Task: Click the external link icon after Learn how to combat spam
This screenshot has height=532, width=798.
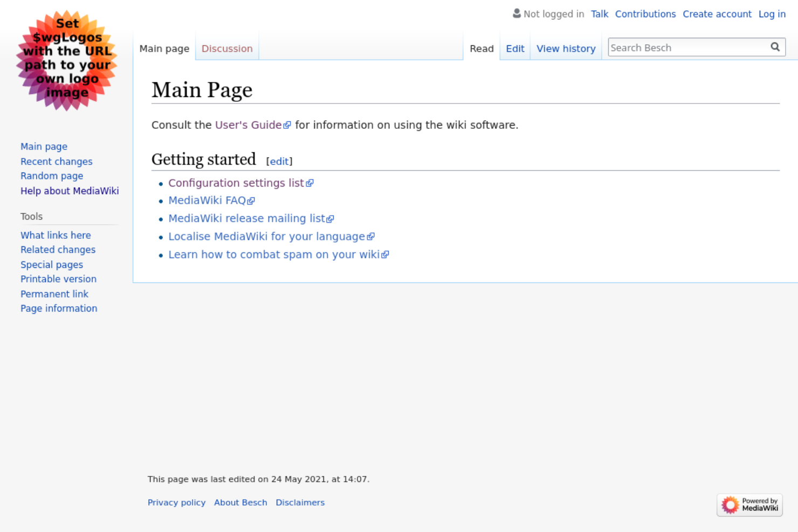Action: pos(385,254)
